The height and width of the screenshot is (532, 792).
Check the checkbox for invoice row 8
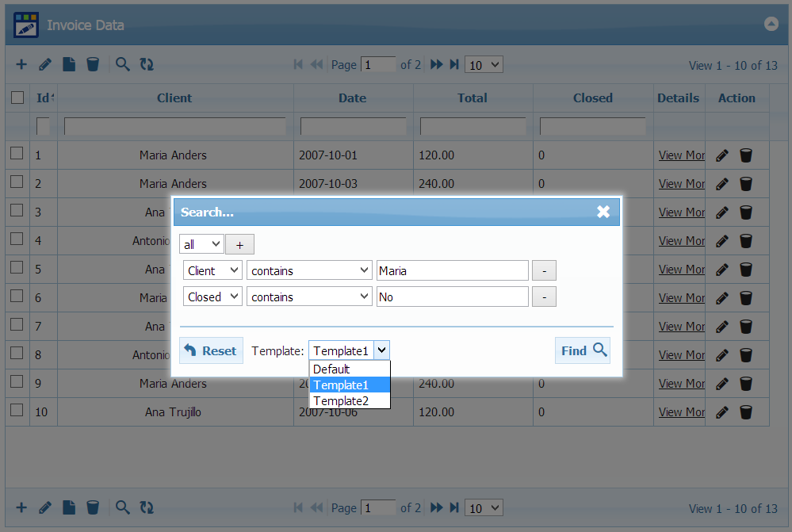[17, 354]
